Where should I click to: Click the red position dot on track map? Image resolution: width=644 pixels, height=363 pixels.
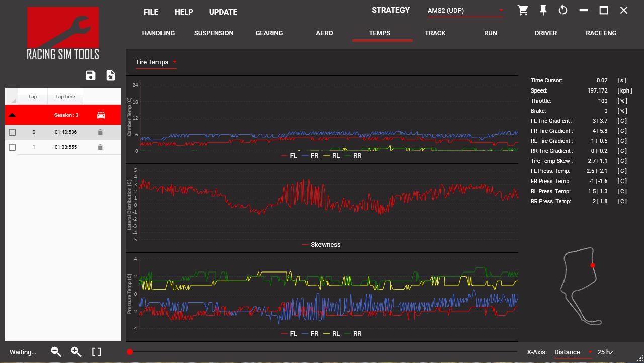tap(593, 265)
